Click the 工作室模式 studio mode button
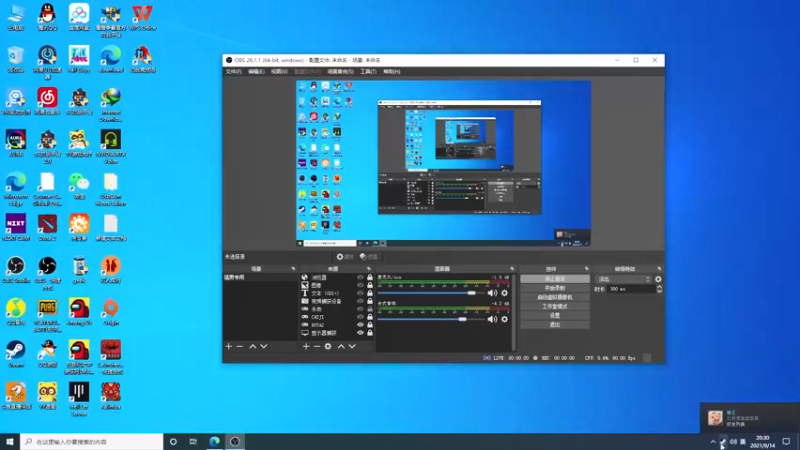The image size is (800, 450). click(x=555, y=307)
